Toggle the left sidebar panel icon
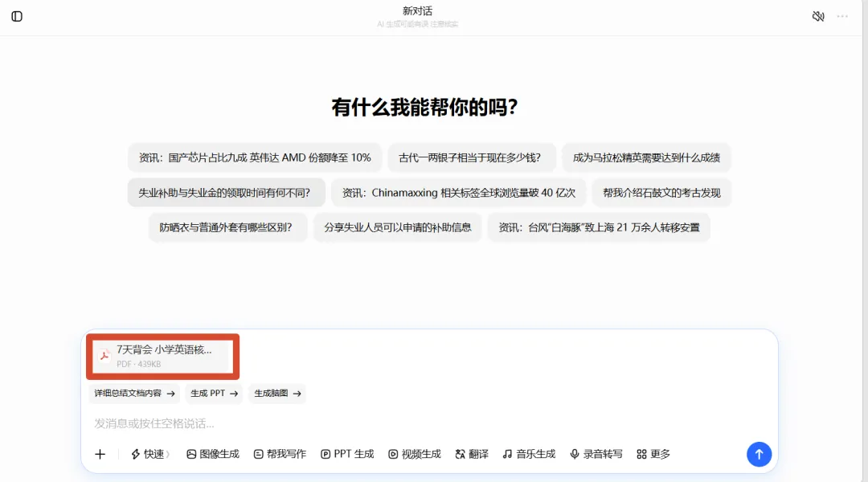This screenshot has width=868, height=482. coord(17,17)
